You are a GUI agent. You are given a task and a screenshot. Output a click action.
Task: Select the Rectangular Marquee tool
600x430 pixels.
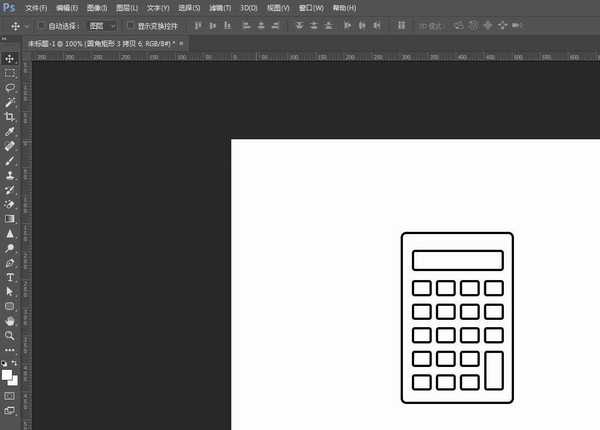pos(10,73)
